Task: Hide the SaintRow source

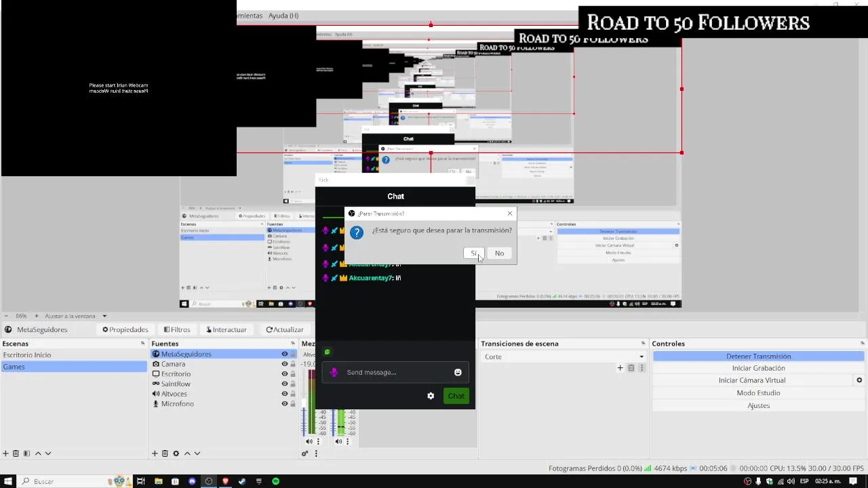Action: 285,384
